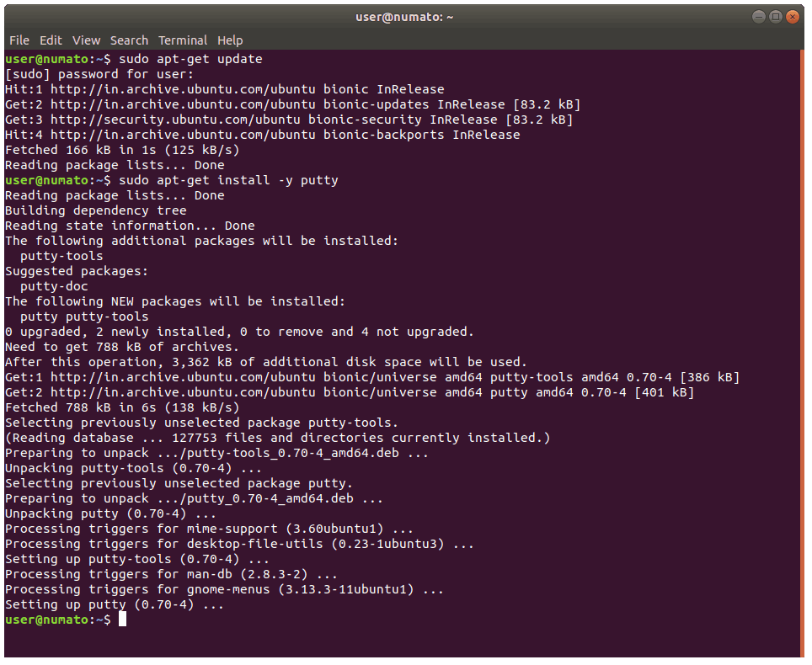Click the 'putty-doc' suggested package text

pyautogui.click(x=54, y=286)
